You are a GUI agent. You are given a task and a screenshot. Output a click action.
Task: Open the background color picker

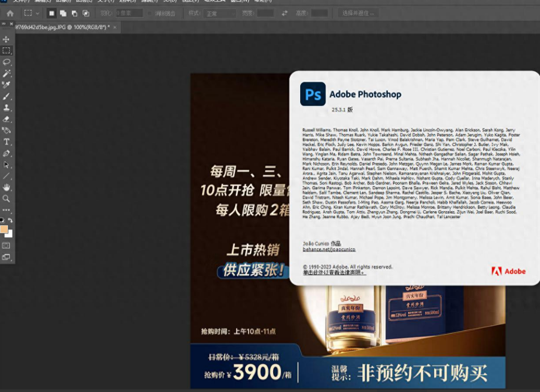[9, 235]
